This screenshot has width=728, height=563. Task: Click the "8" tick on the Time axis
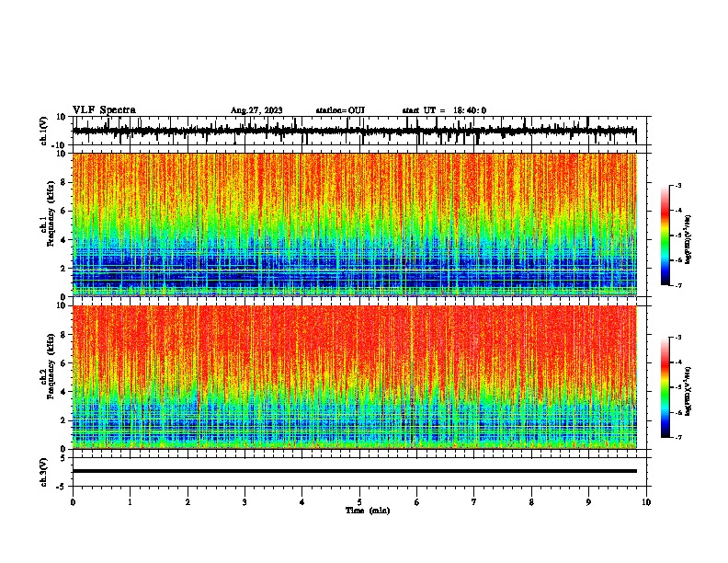(x=531, y=502)
